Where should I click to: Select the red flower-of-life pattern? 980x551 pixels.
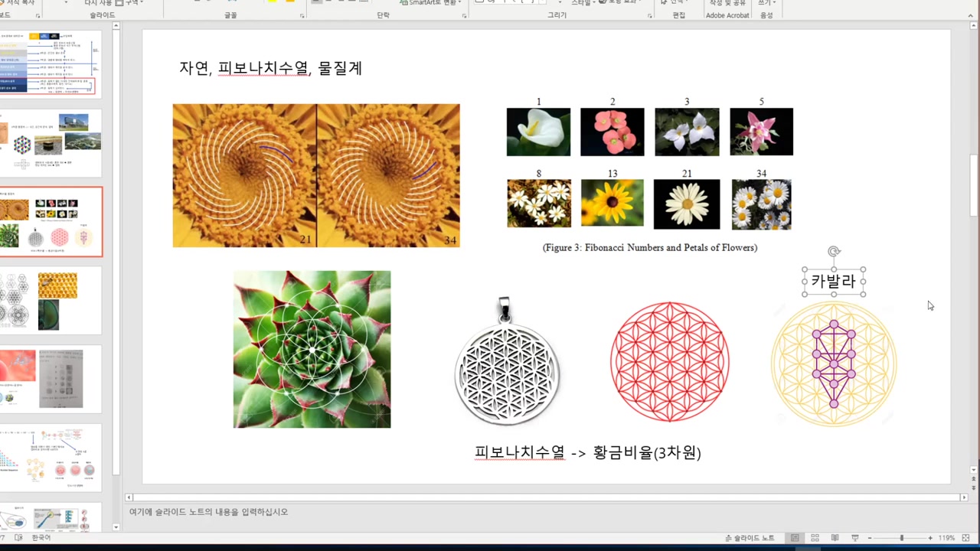point(670,362)
